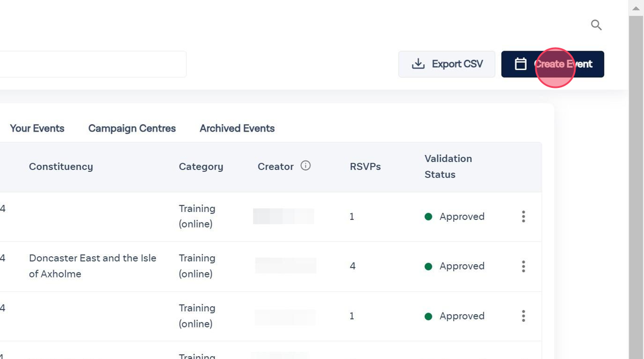Image resolution: width=644 pixels, height=359 pixels.
Task: Click the search magnifier icon
Action: click(x=596, y=25)
